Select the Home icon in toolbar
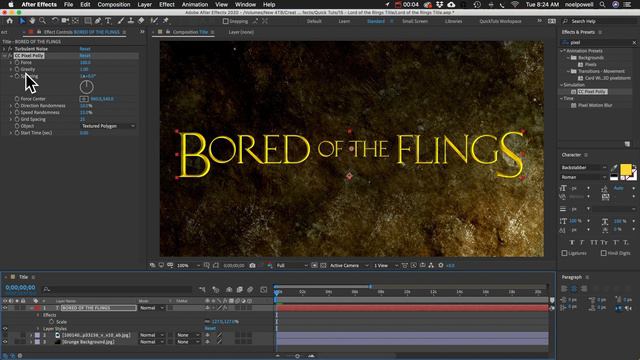The image size is (640, 360). 10,21
